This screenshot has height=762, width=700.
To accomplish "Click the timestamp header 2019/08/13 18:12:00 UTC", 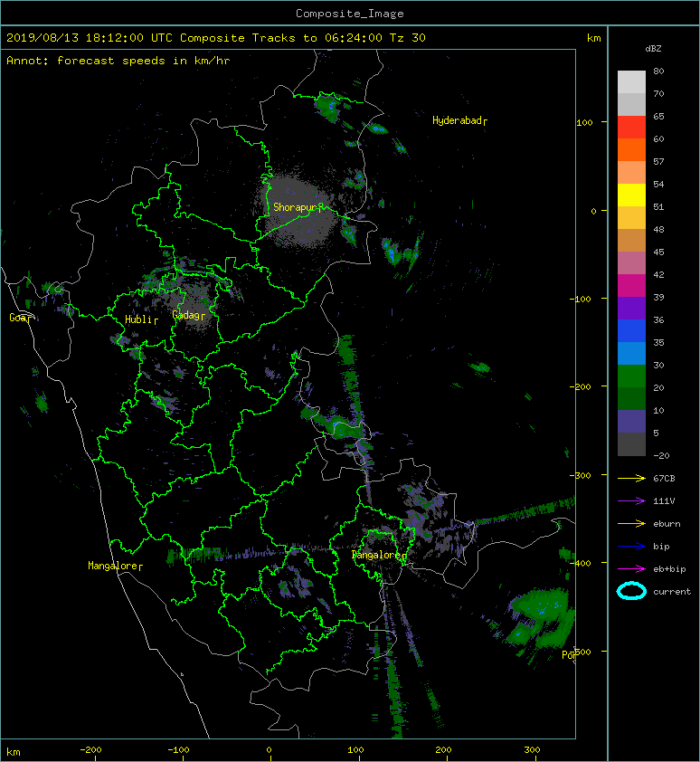I will [x=90, y=38].
